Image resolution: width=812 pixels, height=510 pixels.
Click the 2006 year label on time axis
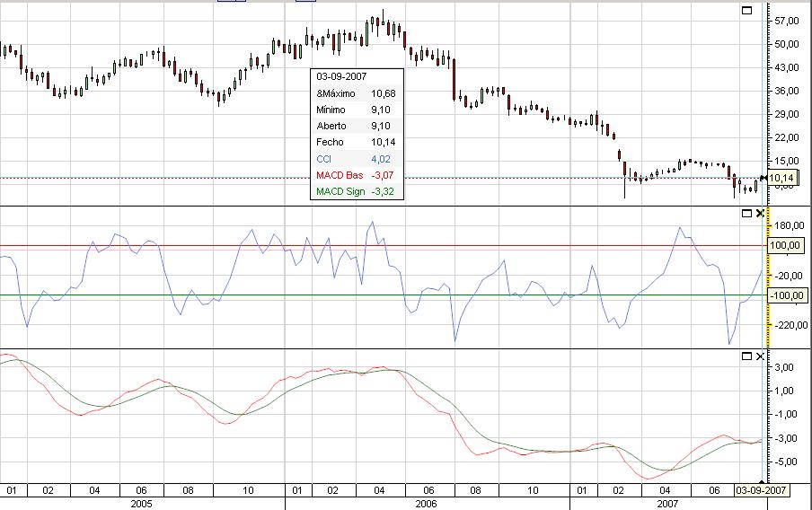tap(424, 504)
